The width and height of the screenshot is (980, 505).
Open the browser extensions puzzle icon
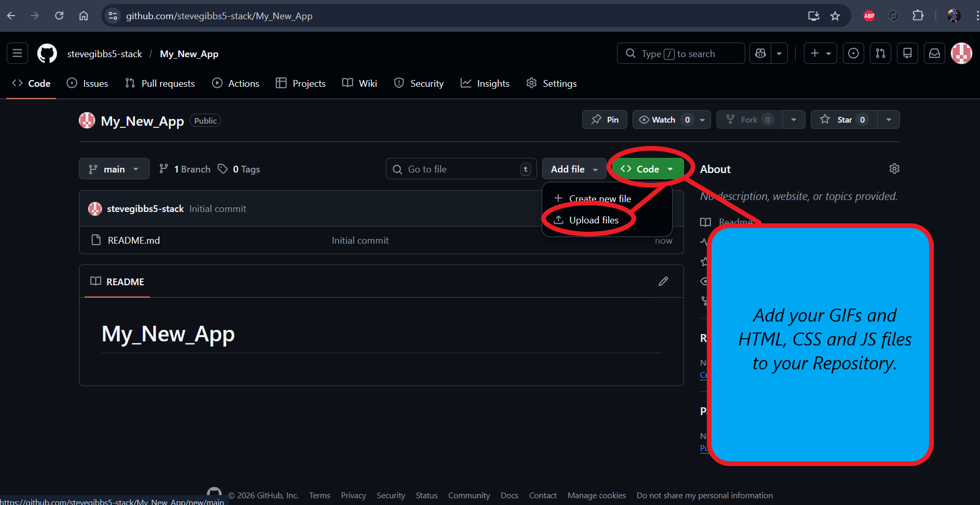click(x=918, y=16)
